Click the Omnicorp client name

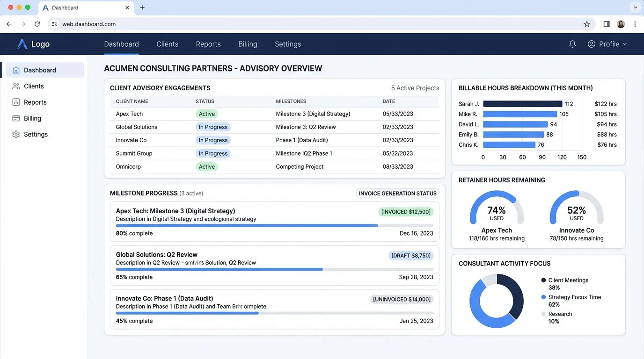tap(128, 166)
